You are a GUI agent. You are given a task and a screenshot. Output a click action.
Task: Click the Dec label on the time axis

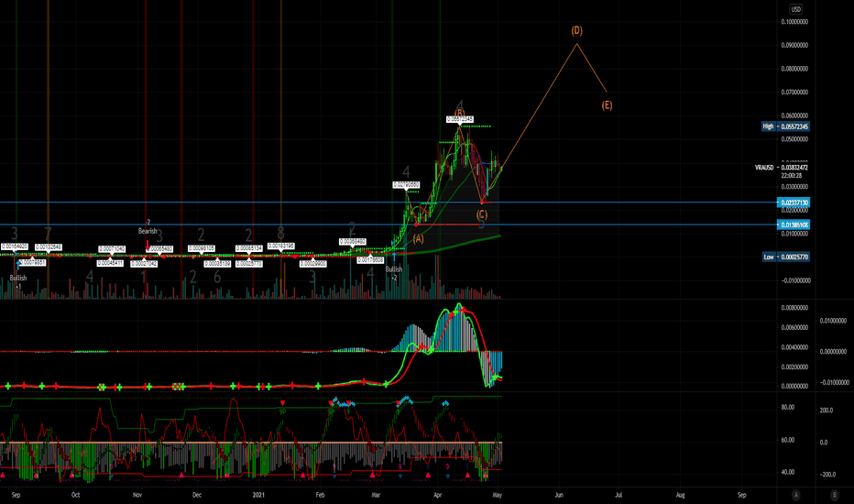point(197,495)
